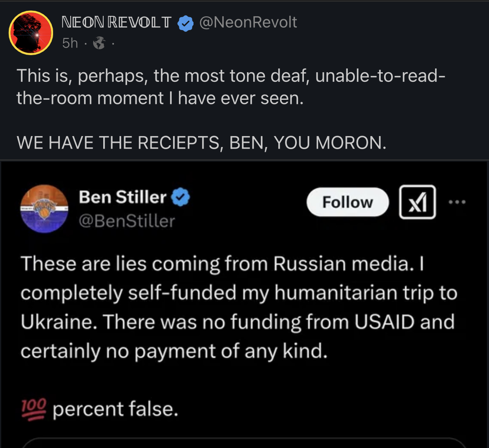This screenshot has height=448, width=489.
Task: Click Ben Stiller's blue verification badge
Action: [180, 197]
